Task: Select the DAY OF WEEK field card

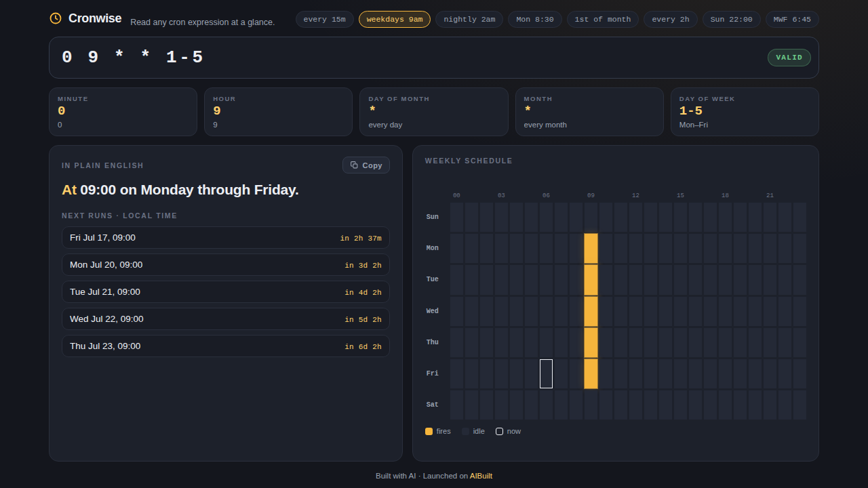Action: [x=745, y=112]
